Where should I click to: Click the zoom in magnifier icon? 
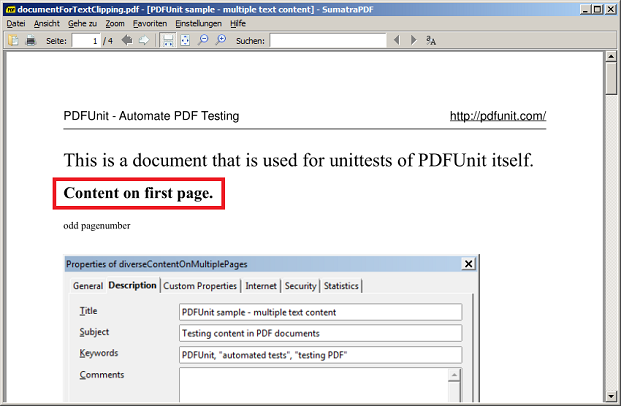221,40
